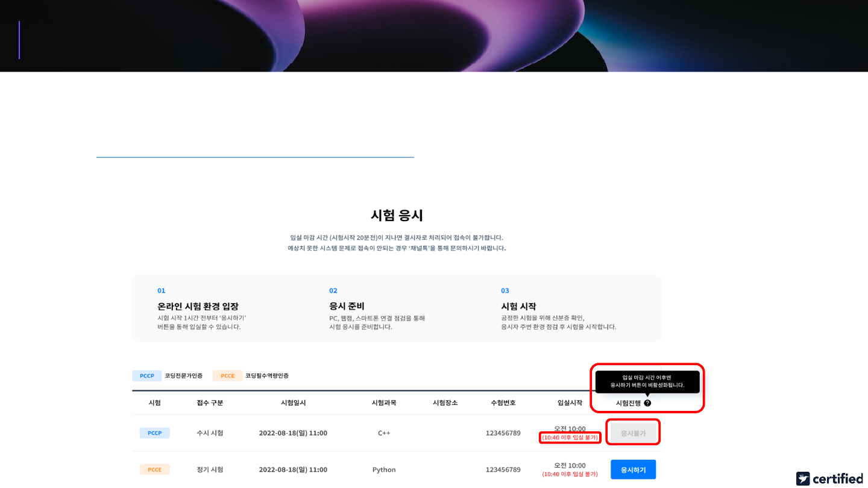Click the PCCP badge in the C++ row
Screen dimensions: 868x488
coord(154,433)
